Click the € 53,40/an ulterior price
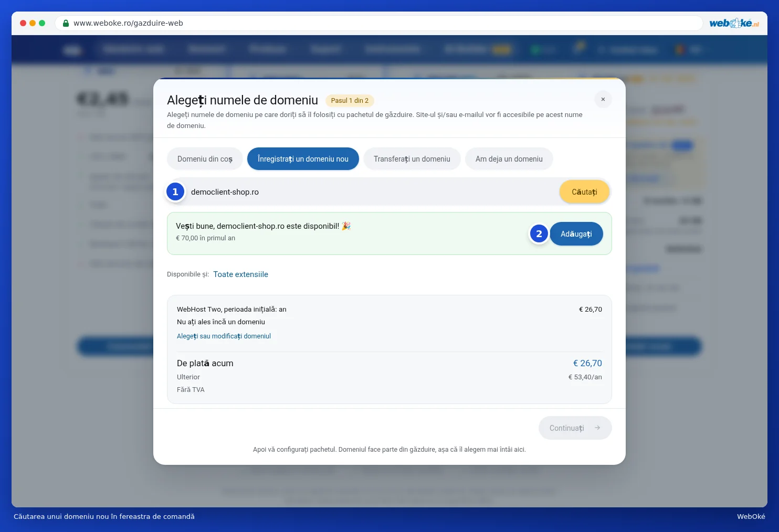Viewport: 779px width, 532px height. coord(585,377)
